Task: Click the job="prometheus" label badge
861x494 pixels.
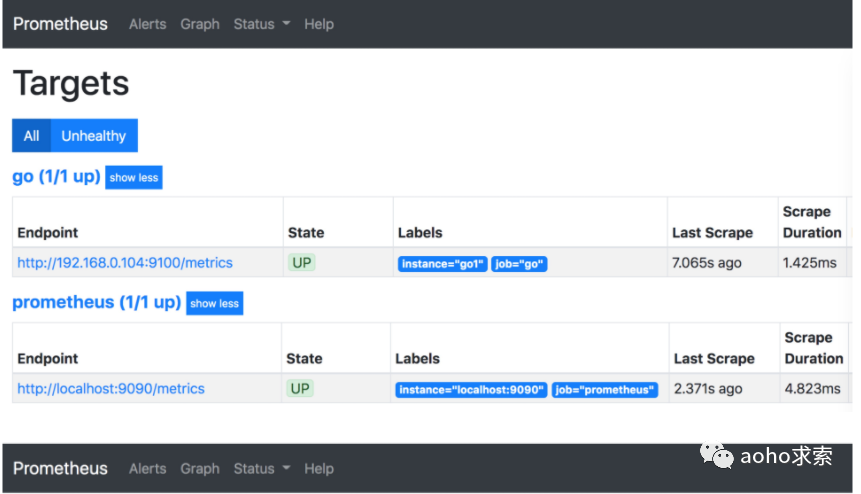Action: coord(605,390)
